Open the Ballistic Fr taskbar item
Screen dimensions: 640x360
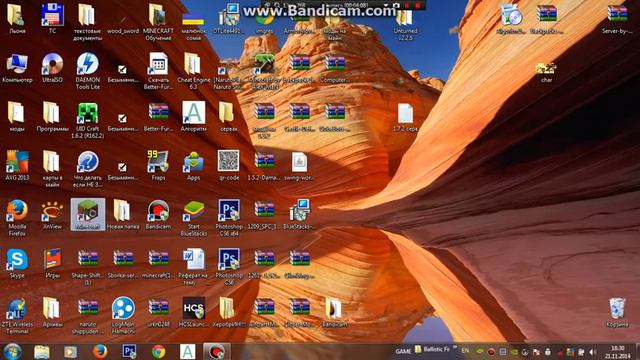(x=433, y=349)
